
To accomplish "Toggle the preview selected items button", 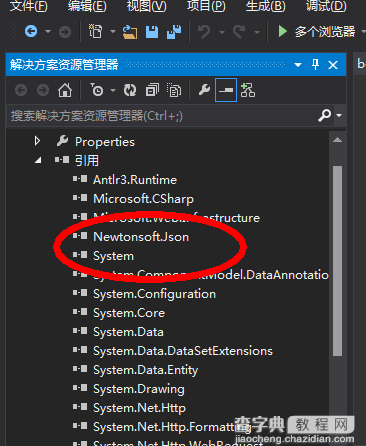I will 226,90.
